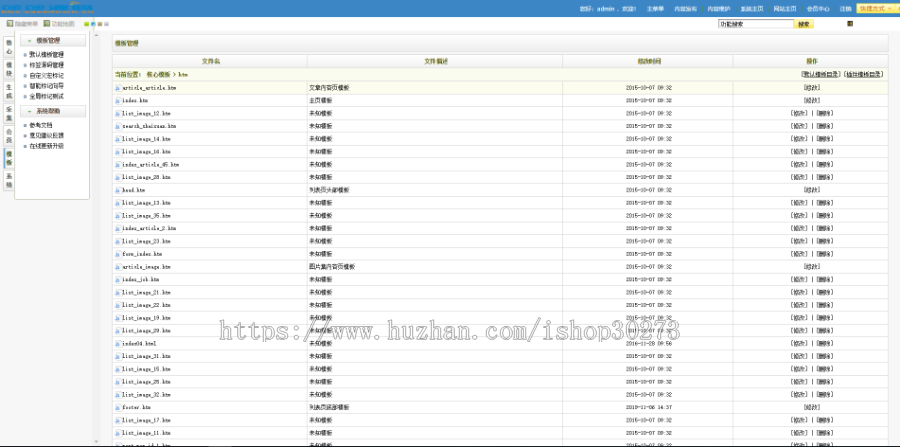Open 在线更新升级 in the side menu

coord(46,146)
